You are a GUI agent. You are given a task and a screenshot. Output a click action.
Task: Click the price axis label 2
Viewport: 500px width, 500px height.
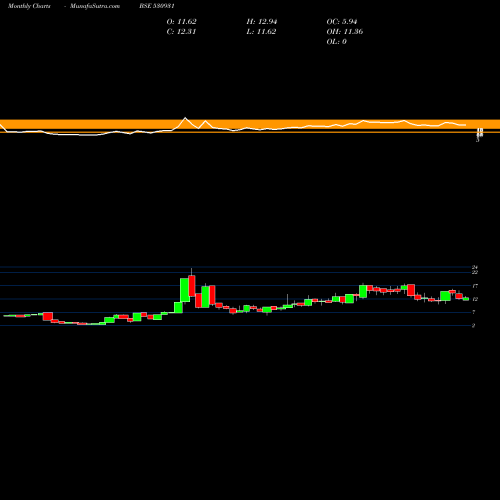(x=474, y=326)
